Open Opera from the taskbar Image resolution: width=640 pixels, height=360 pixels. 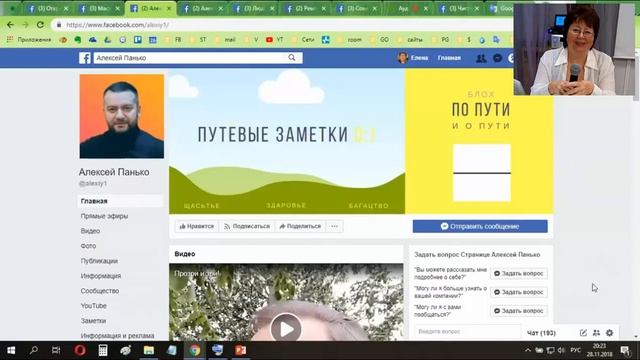point(80,350)
